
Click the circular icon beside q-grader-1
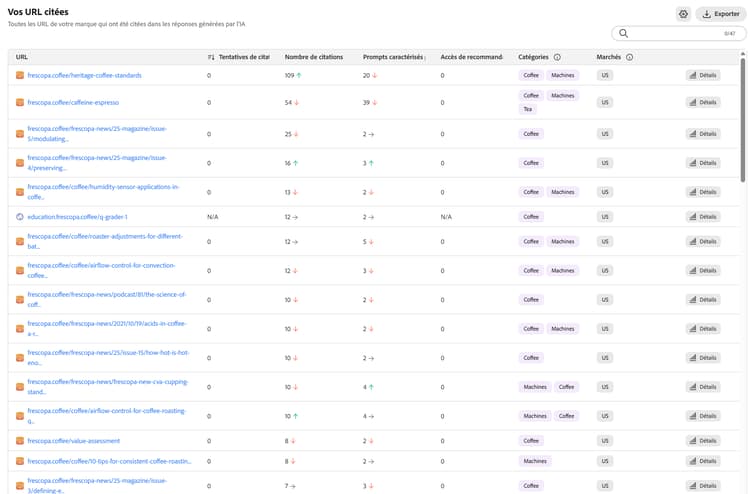(x=20, y=217)
